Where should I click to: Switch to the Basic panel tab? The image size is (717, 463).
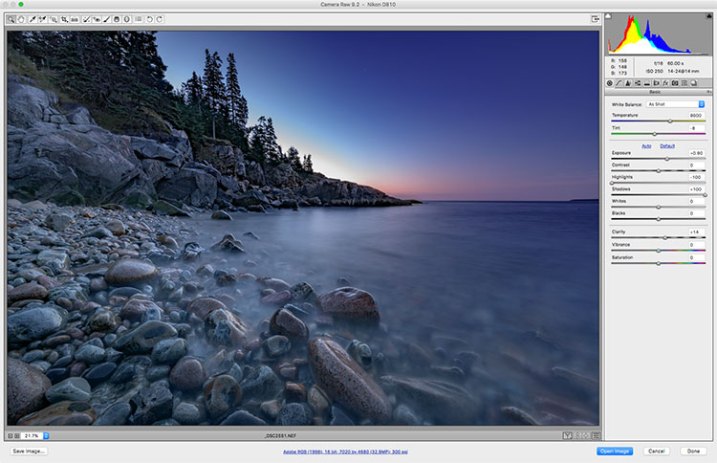click(610, 83)
